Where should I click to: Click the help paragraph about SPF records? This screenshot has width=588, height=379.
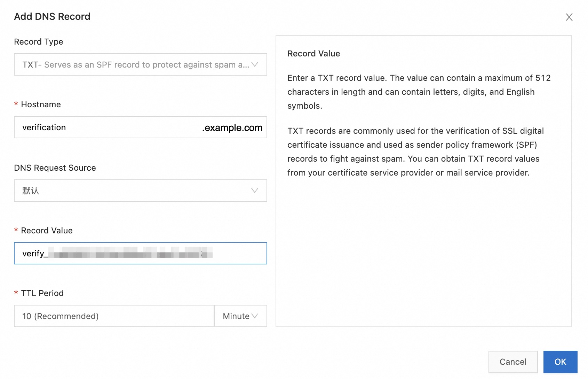(x=415, y=152)
